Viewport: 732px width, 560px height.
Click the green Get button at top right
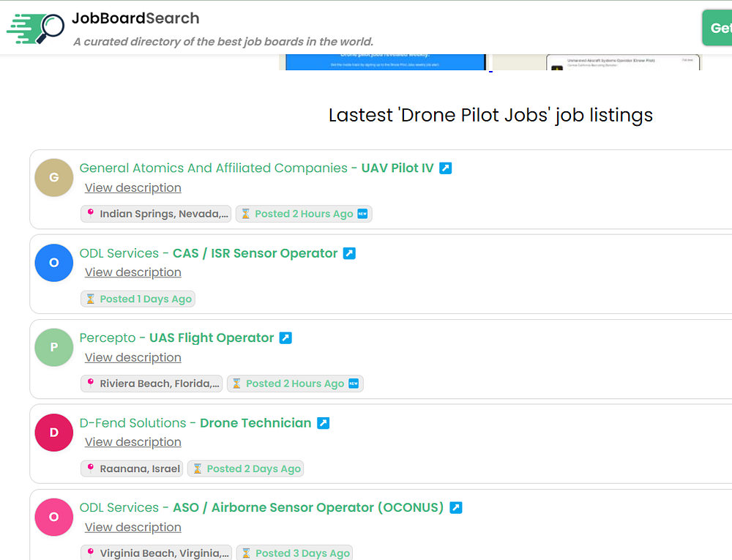pos(717,28)
